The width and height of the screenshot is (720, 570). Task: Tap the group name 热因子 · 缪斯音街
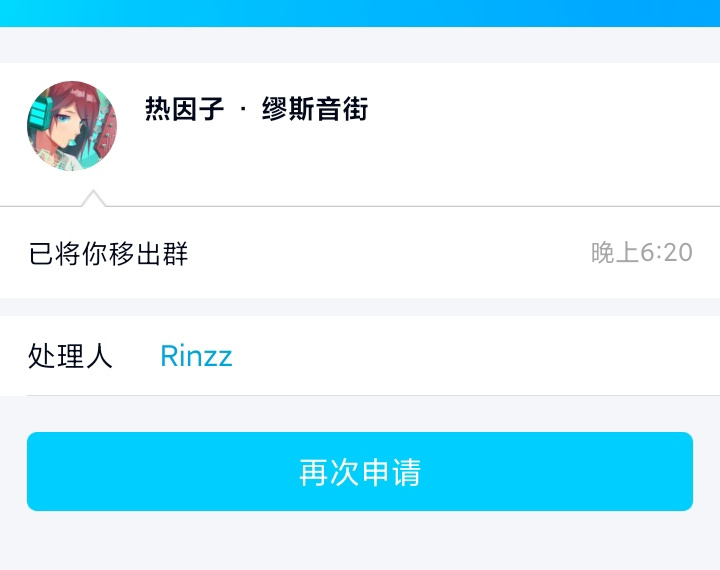coord(257,109)
